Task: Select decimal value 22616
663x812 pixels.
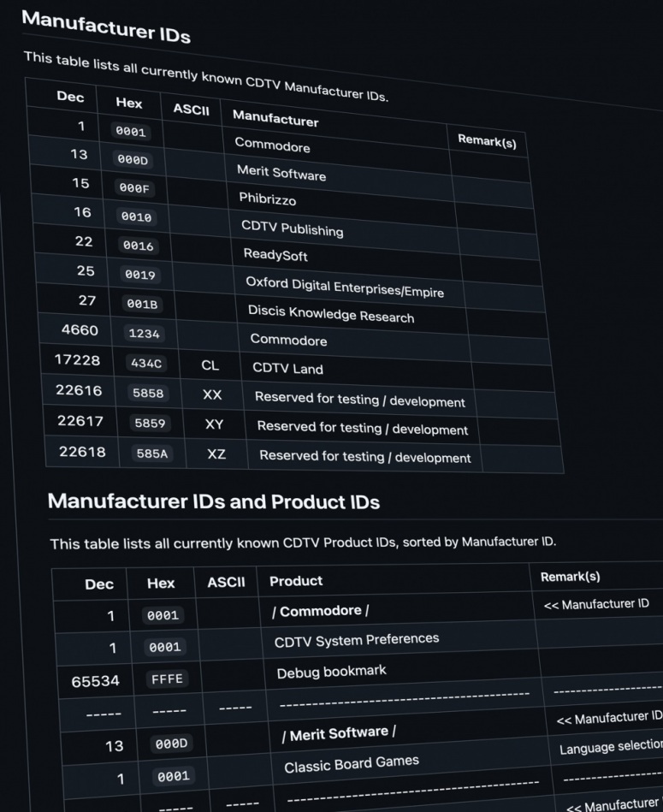Action: [x=80, y=390]
